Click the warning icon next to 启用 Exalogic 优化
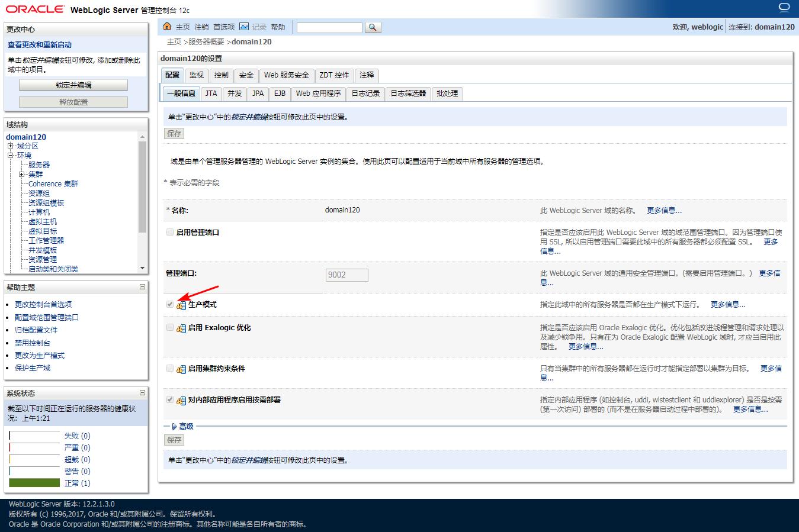Image resolution: width=799 pixels, height=532 pixels. coord(180,328)
